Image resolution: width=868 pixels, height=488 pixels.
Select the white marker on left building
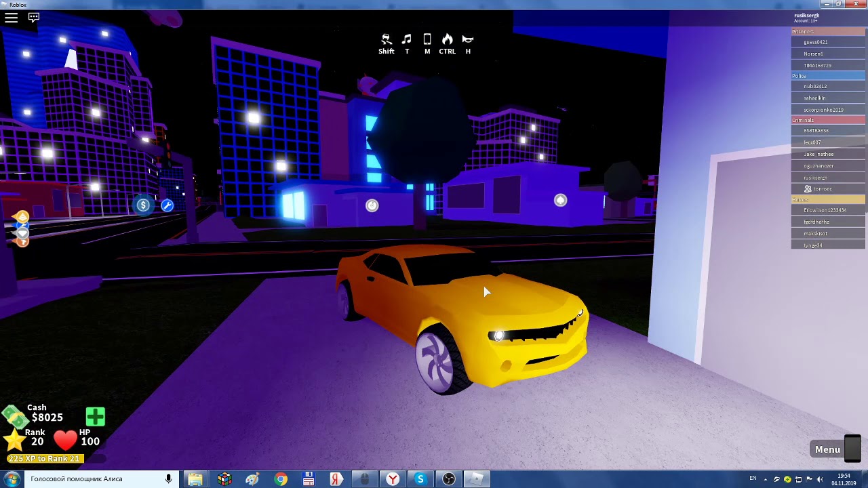click(x=372, y=205)
